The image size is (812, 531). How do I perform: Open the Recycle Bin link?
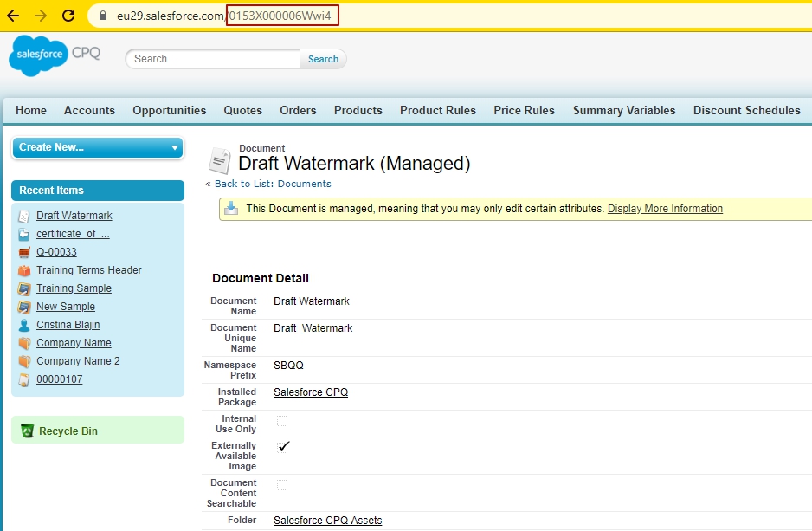tap(68, 431)
